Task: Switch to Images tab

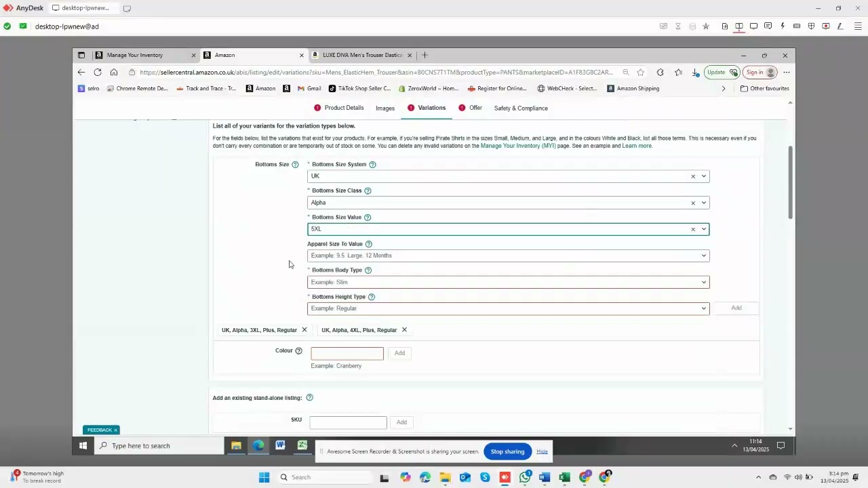Action: pos(385,108)
